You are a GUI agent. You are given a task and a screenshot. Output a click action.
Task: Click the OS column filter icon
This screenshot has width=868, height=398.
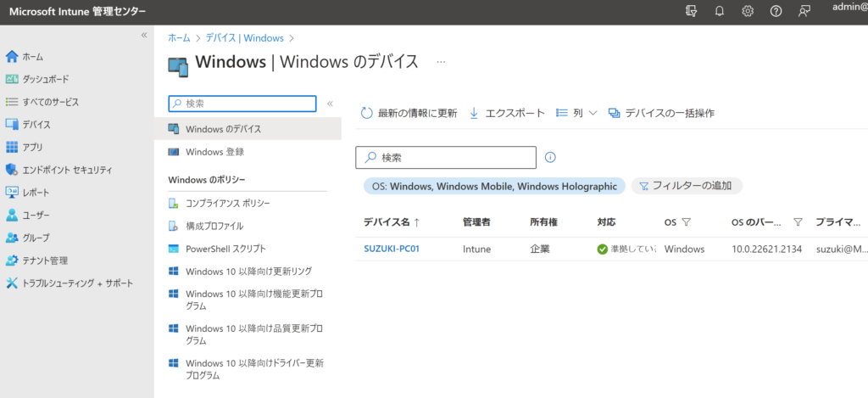click(x=686, y=222)
